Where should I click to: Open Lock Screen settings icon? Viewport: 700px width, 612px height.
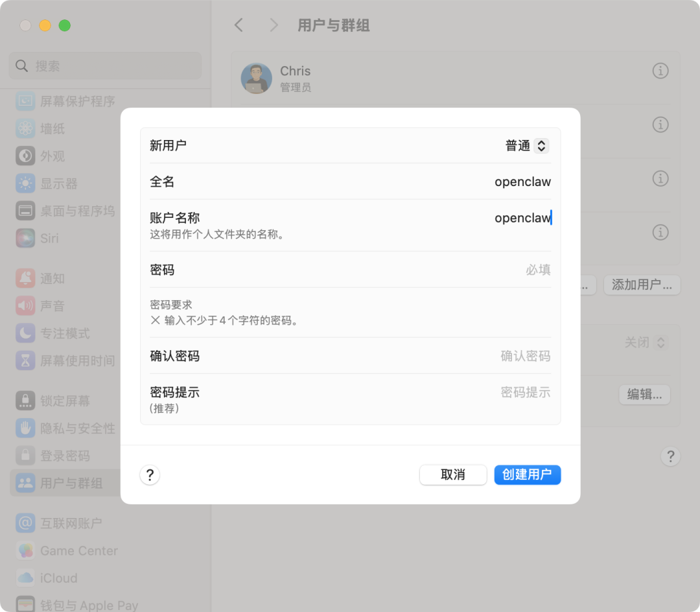coord(25,401)
